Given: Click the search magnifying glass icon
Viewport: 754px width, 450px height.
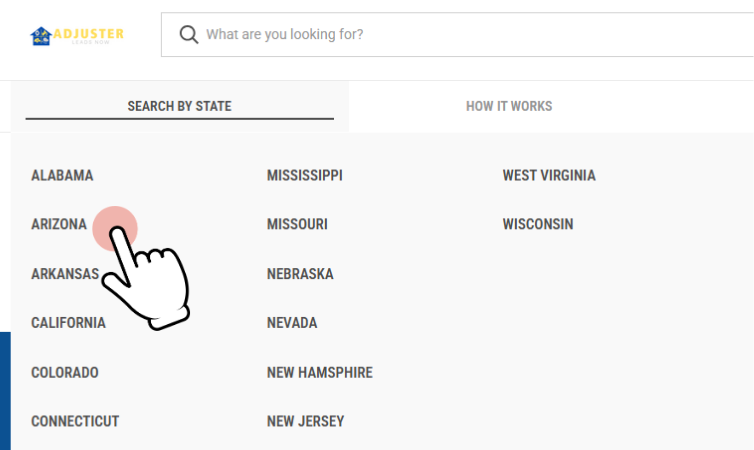Looking at the screenshot, I should pos(188,35).
